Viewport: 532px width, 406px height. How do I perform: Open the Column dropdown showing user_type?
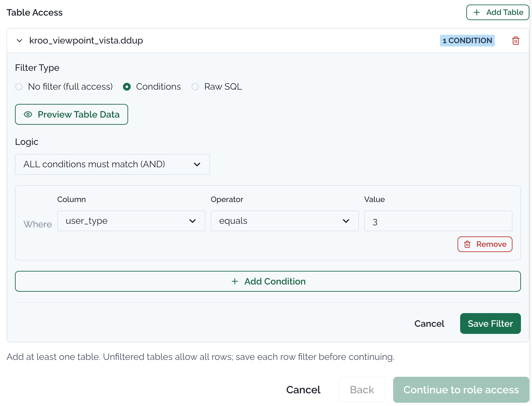[131, 221]
